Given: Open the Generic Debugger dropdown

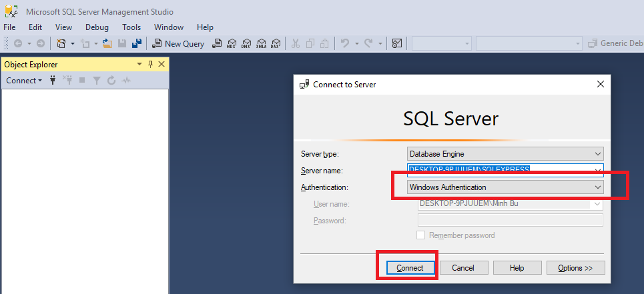Looking at the screenshot, I should tap(615, 43).
